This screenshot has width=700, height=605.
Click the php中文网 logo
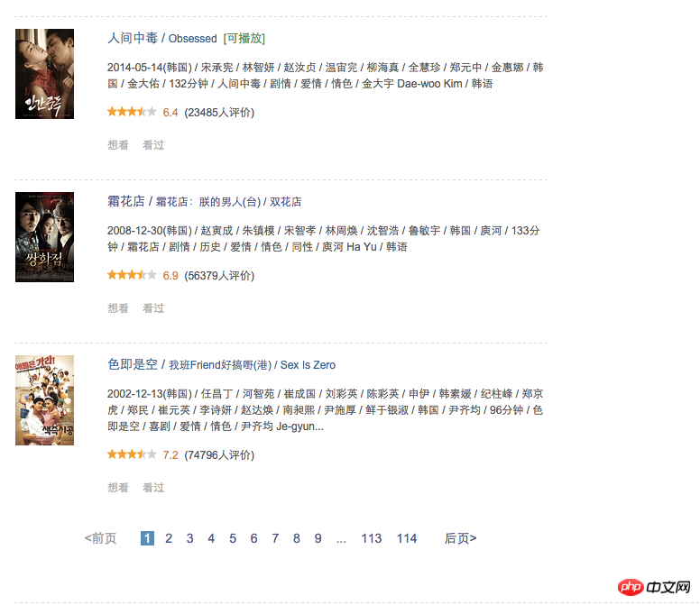click(655, 587)
